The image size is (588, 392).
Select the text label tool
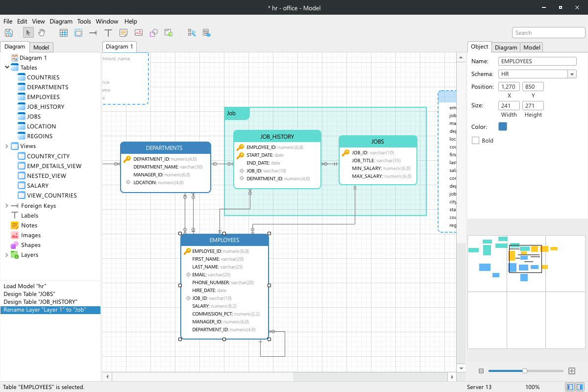pyautogui.click(x=108, y=33)
